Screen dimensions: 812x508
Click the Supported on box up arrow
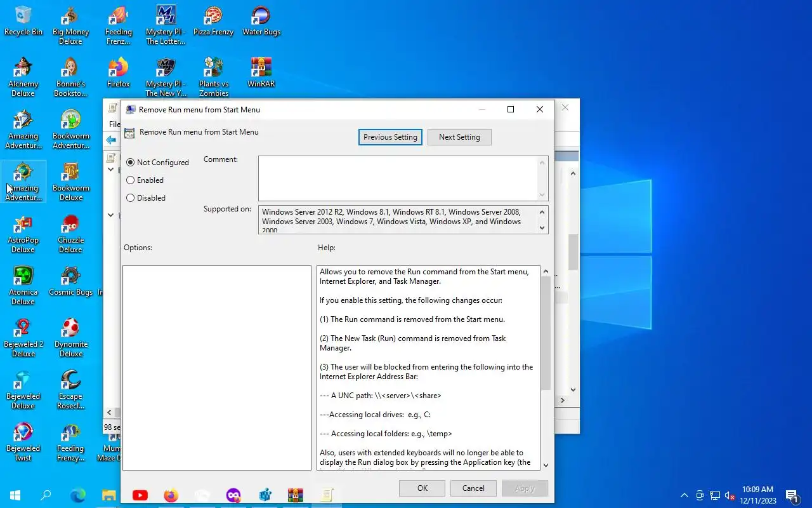542,212
